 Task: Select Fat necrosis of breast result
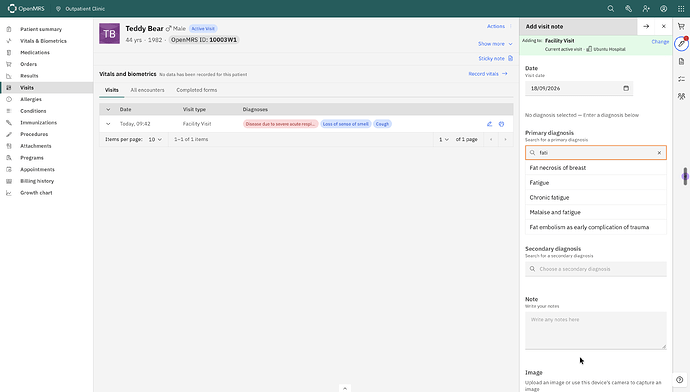pyautogui.click(x=596, y=168)
